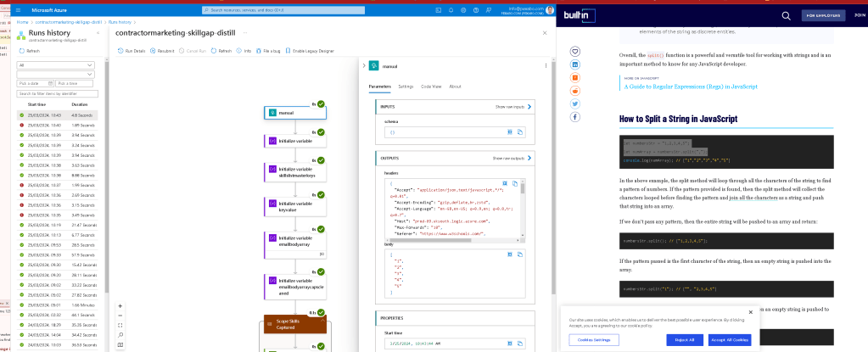Open Run Details in toolbar
The width and height of the screenshot is (868, 352).
point(132,51)
